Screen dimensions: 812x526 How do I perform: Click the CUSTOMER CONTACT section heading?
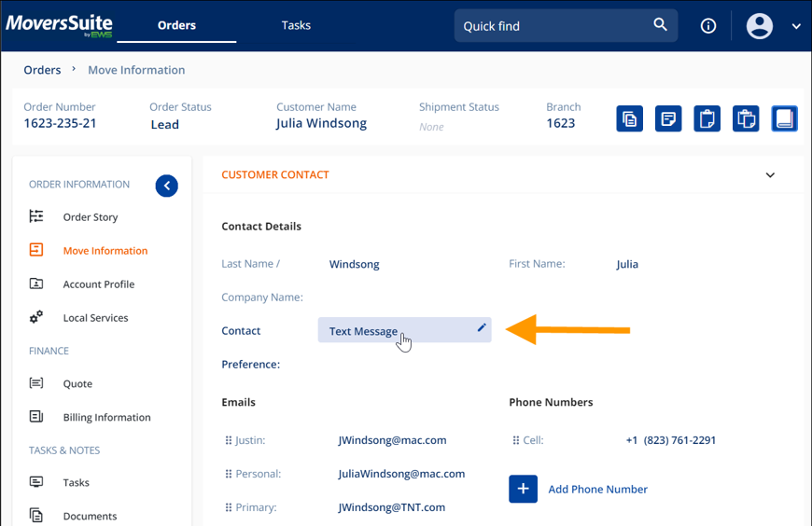[x=275, y=175]
